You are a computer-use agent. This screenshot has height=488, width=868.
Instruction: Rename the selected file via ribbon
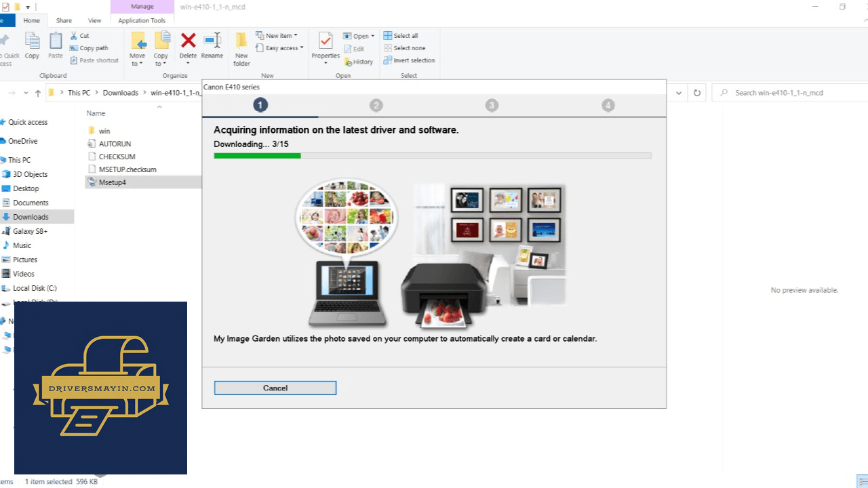[x=212, y=46]
